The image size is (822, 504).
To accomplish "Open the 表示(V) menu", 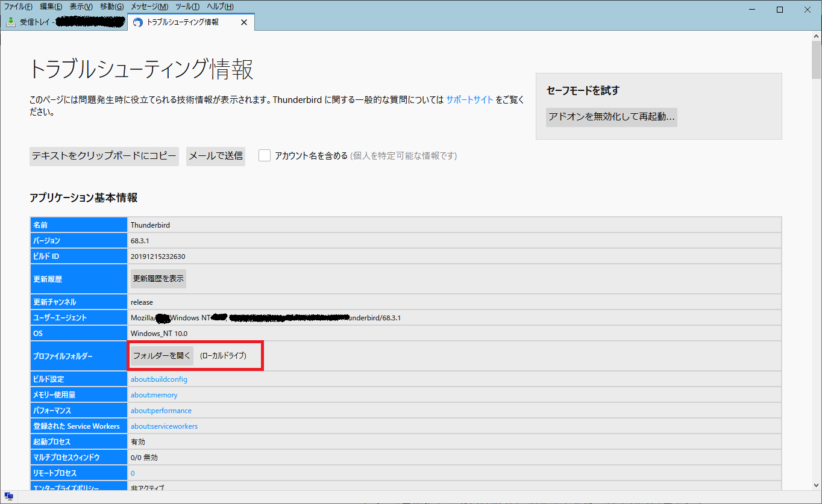I will pyautogui.click(x=81, y=7).
